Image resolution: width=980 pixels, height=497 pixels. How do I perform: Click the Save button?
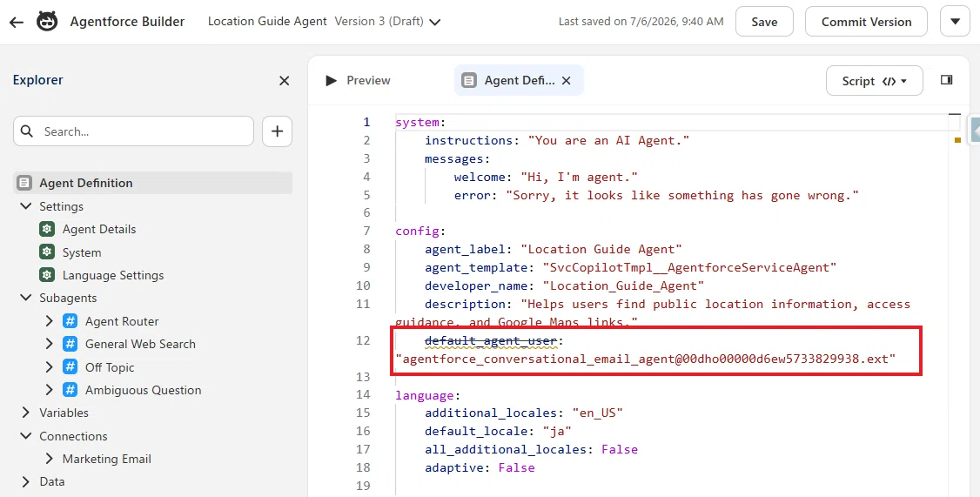[x=764, y=22]
